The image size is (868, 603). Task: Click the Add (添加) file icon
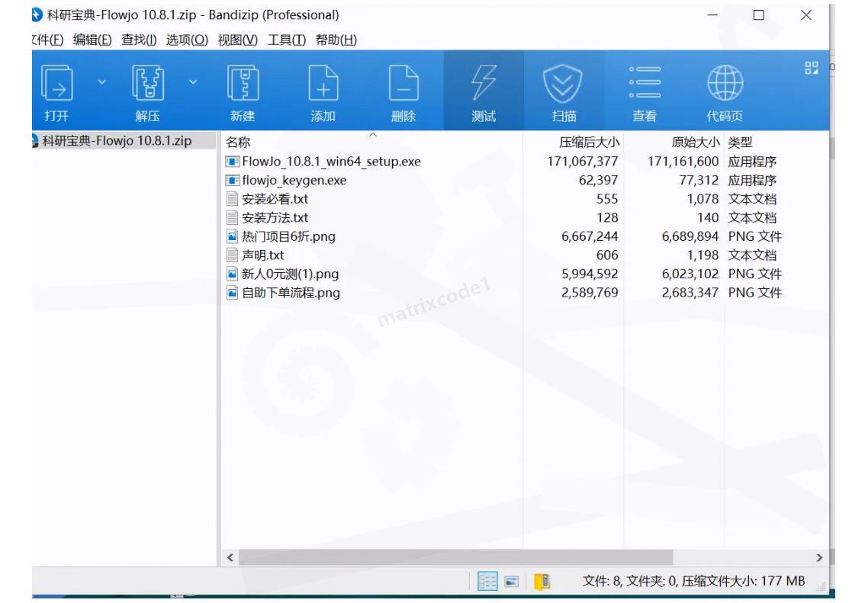click(323, 83)
